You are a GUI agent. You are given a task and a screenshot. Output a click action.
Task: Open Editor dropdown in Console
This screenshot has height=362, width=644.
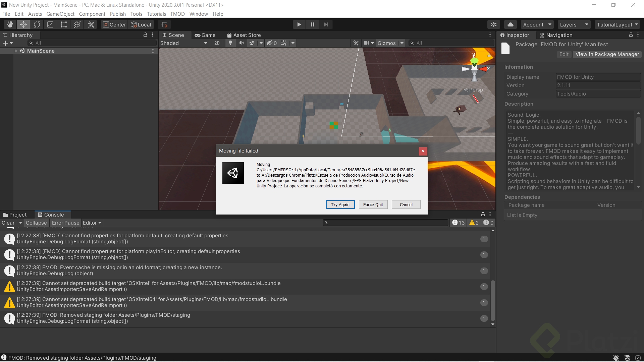[x=92, y=223]
